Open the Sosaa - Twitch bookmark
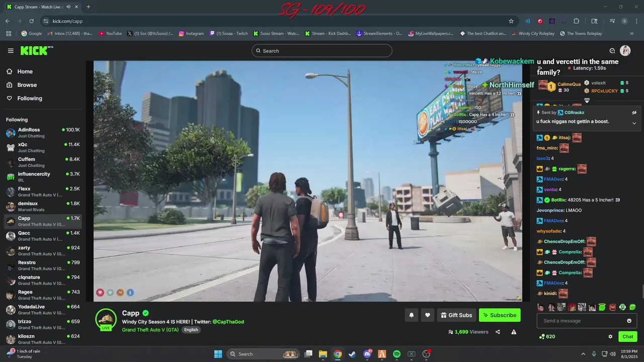The image size is (644, 362). 228,34
